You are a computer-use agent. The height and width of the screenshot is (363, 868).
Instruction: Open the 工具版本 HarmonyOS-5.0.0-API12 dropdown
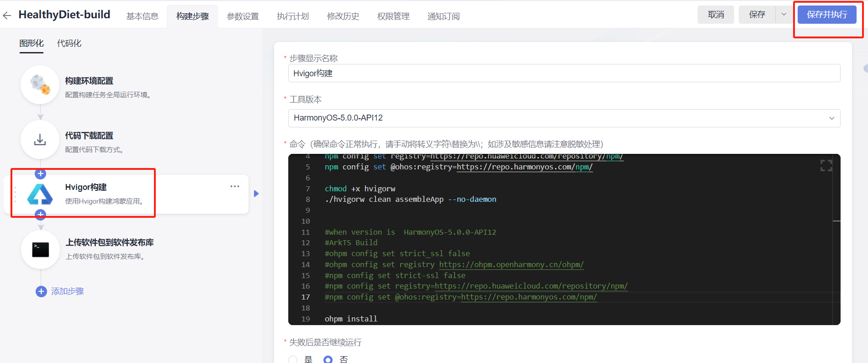point(564,118)
